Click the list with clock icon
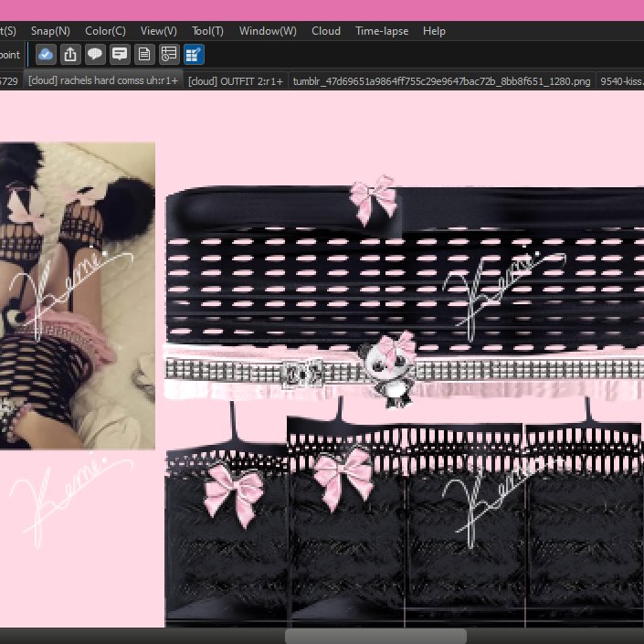 click(x=169, y=54)
